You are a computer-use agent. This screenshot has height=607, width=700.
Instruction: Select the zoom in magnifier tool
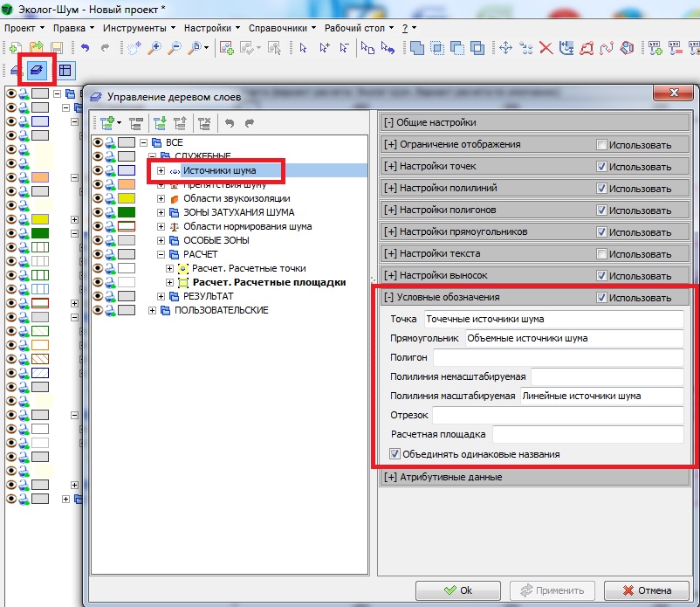[155, 48]
